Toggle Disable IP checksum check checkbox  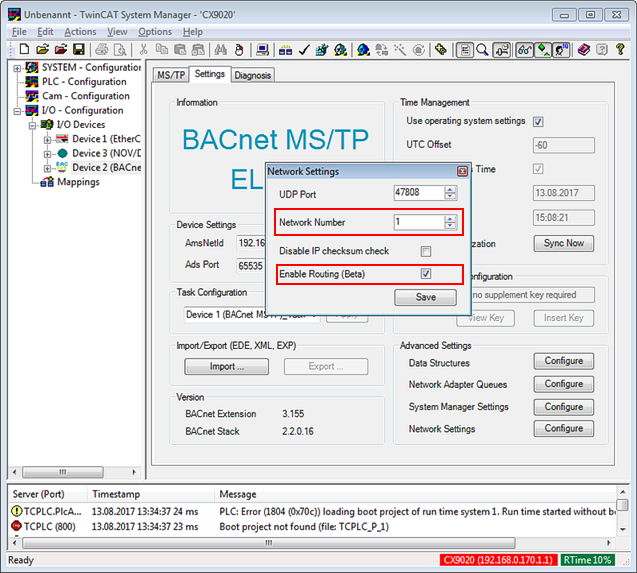point(426,252)
